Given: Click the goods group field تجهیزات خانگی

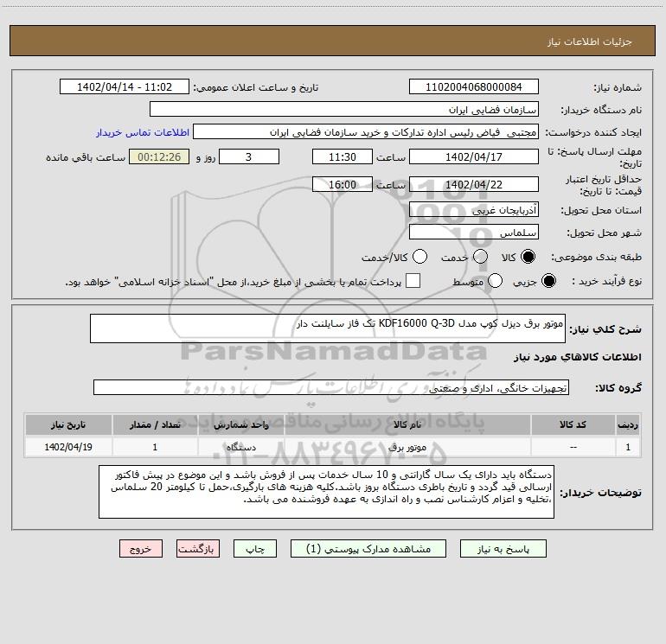Looking at the screenshot, I should (x=331, y=387).
